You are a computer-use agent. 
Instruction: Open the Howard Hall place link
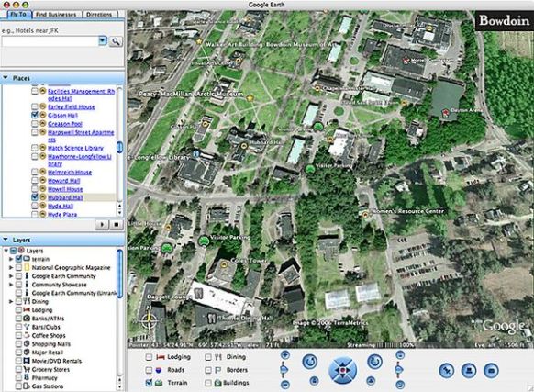[x=64, y=181]
